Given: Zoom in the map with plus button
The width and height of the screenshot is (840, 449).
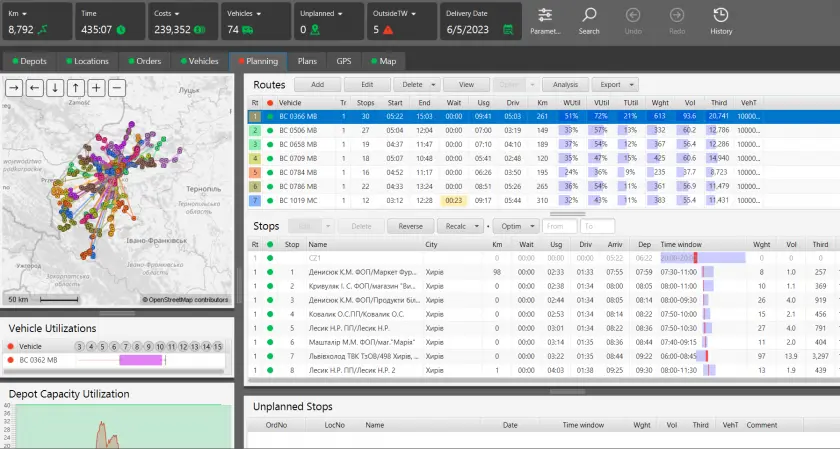Looking at the screenshot, I should click(96, 88).
